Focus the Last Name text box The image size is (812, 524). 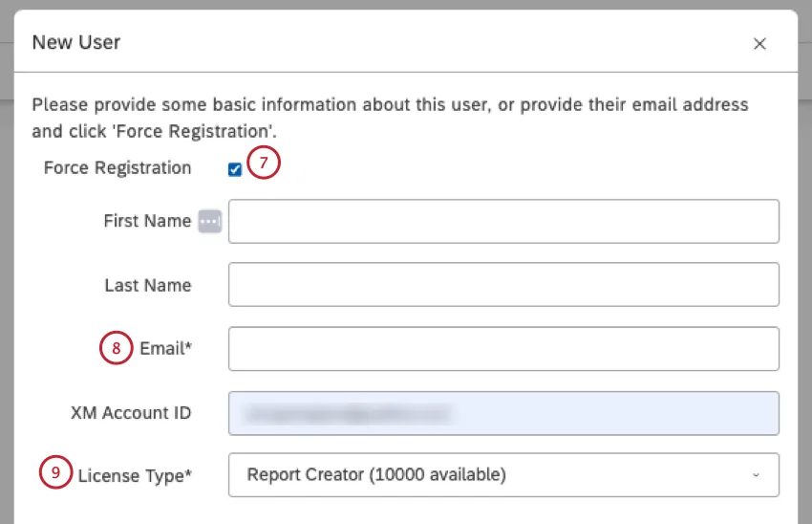point(503,285)
